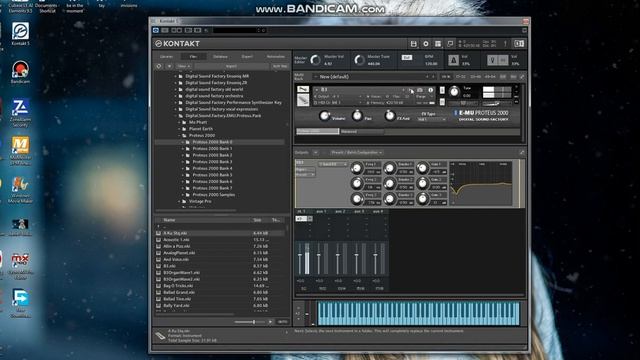Switch to the Expert browser tab
Image resolution: width=640 pixels, height=360 pixels.
coord(247,57)
